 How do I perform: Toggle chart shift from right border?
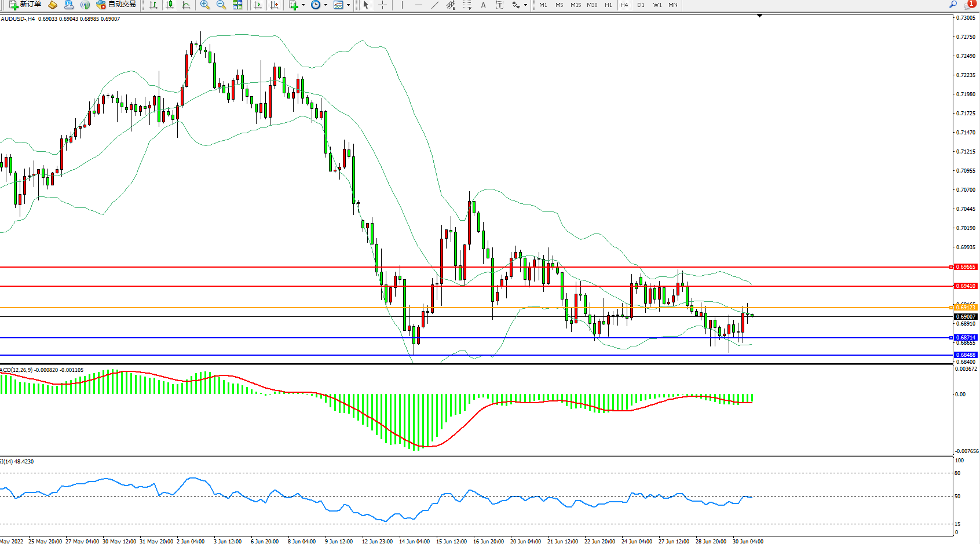pyautogui.click(x=274, y=5)
